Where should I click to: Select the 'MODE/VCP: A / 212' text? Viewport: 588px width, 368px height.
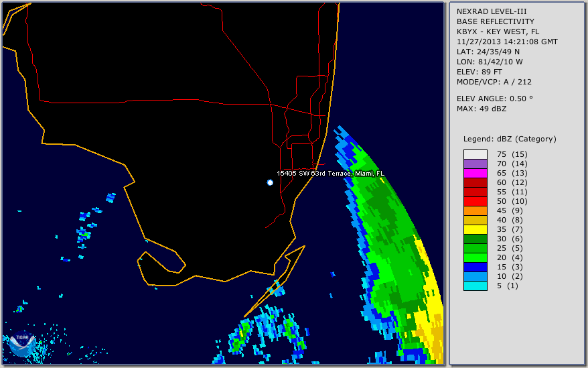click(494, 82)
